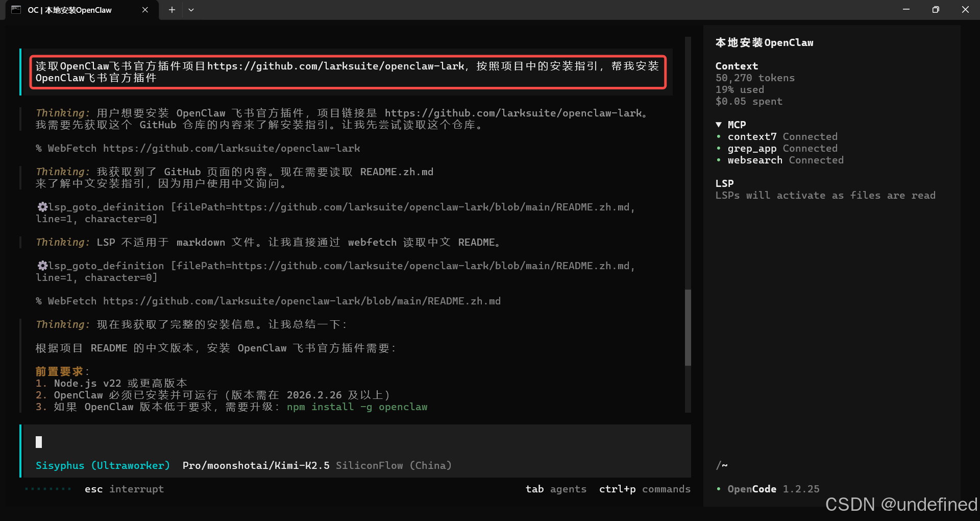The height and width of the screenshot is (521, 980).
Task: Open a new terminal tab
Action: coord(172,10)
